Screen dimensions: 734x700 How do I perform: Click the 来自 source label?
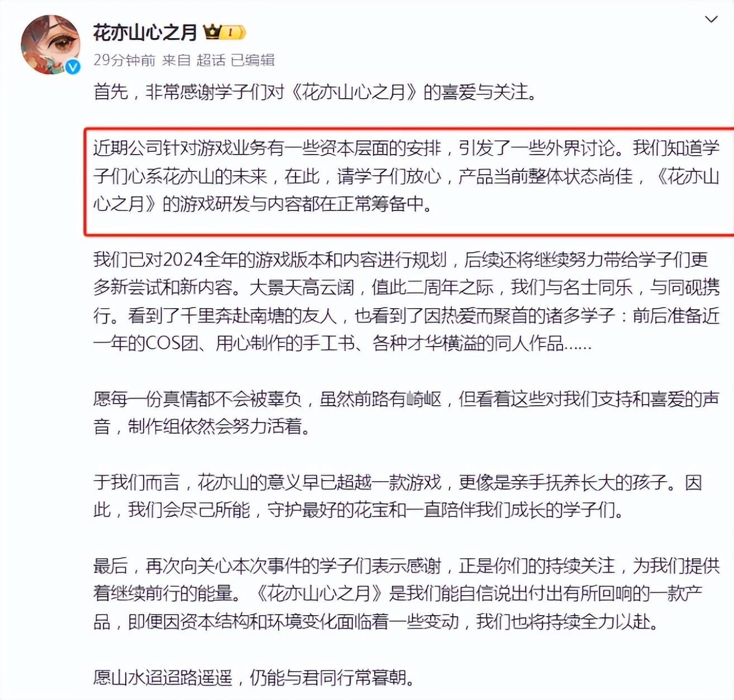click(176, 60)
